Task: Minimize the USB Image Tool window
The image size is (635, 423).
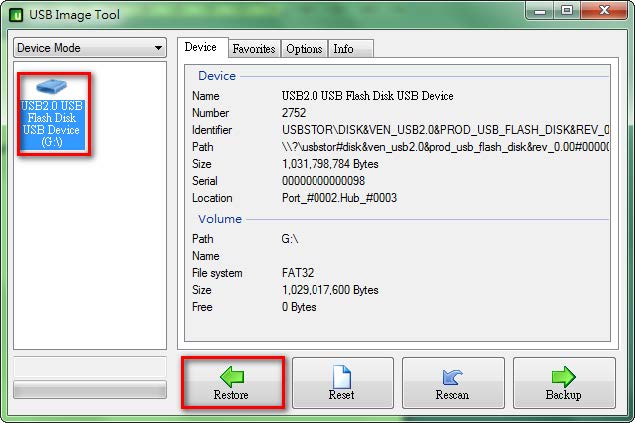Action: (x=540, y=11)
